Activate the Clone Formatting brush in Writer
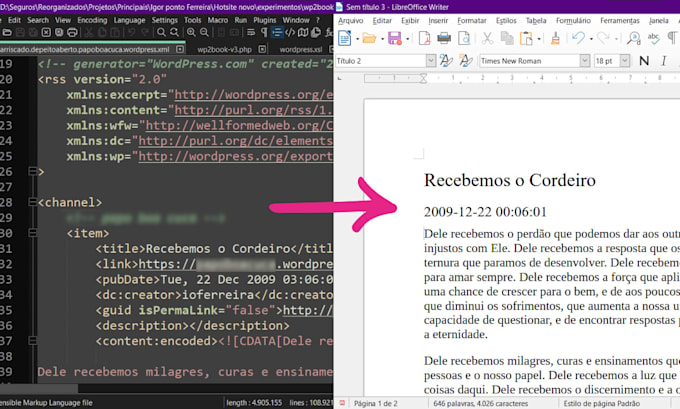The image size is (680, 409). (x=555, y=38)
